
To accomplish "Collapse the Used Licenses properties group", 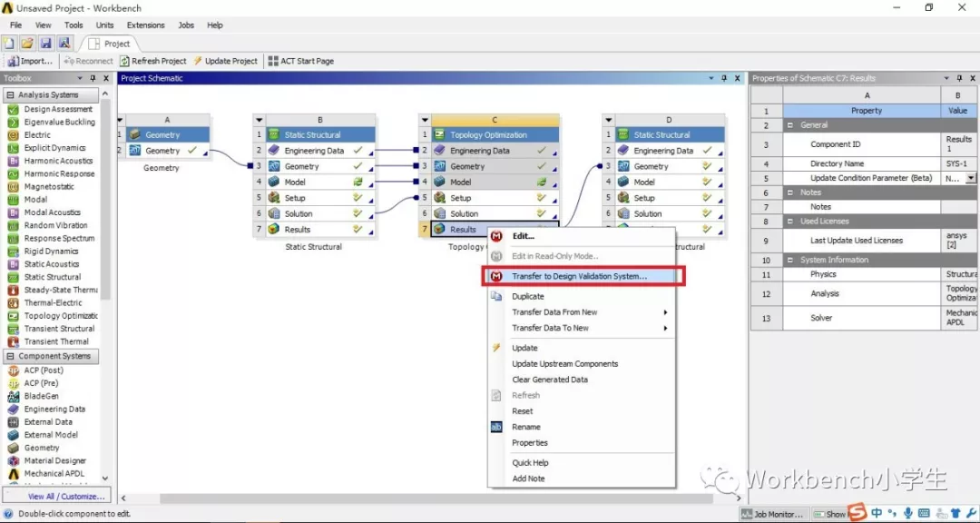I will [789, 221].
